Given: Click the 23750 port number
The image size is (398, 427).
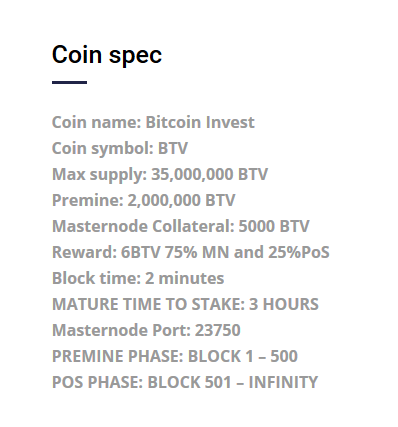Looking at the screenshot, I should 218,330.
